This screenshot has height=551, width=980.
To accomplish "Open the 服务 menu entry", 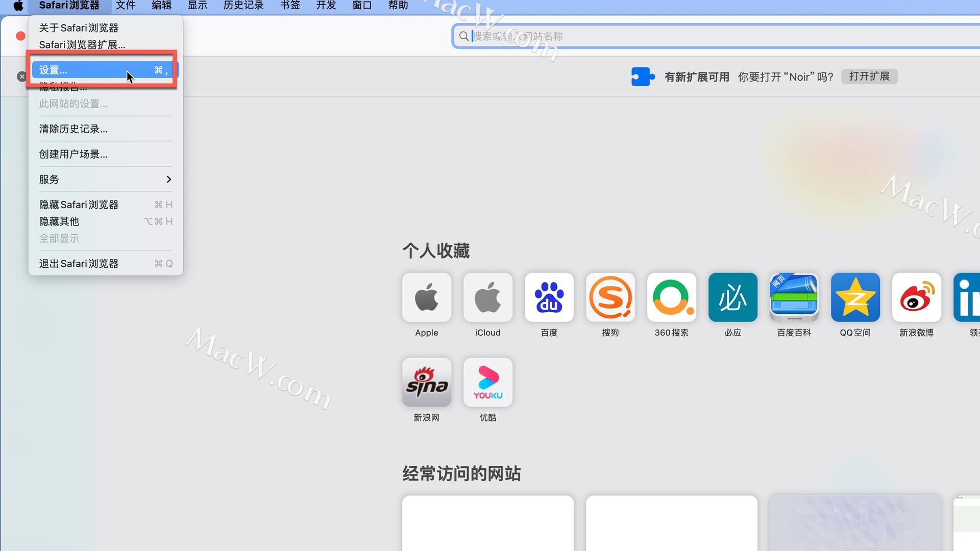I will 105,180.
